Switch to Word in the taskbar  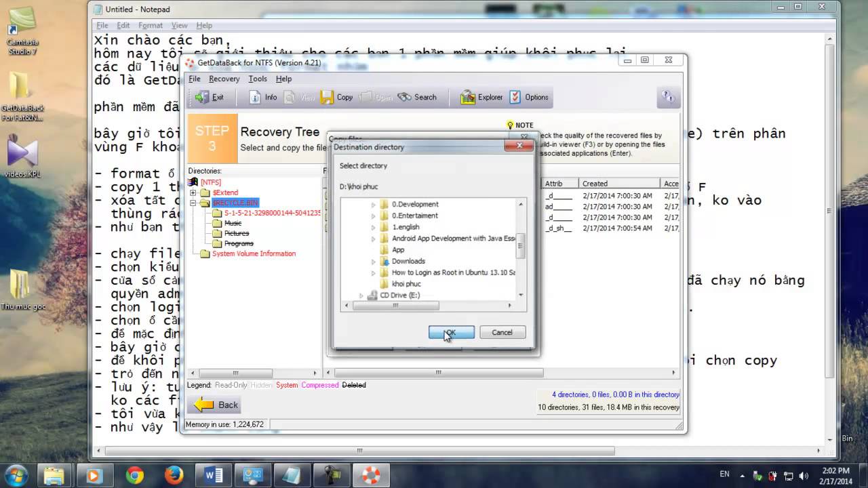click(214, 474)
